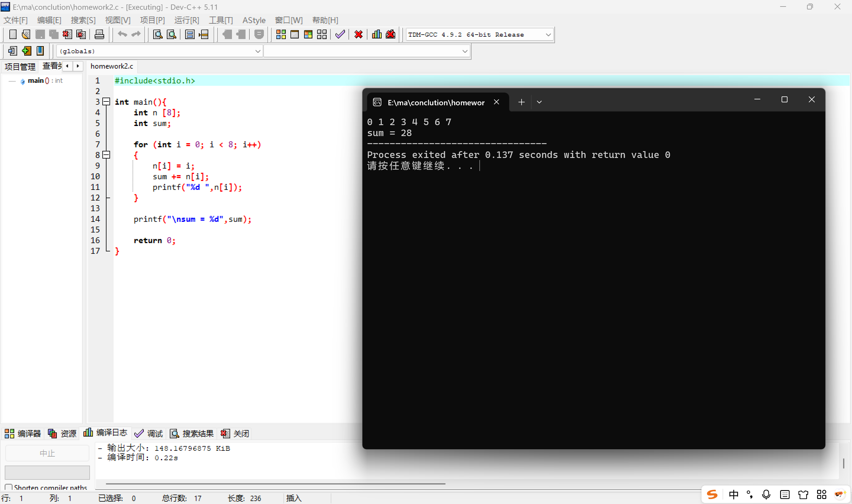Click the Compile icon in the toolbar
This screenshot has height=504, width=852.
point(281,34)
